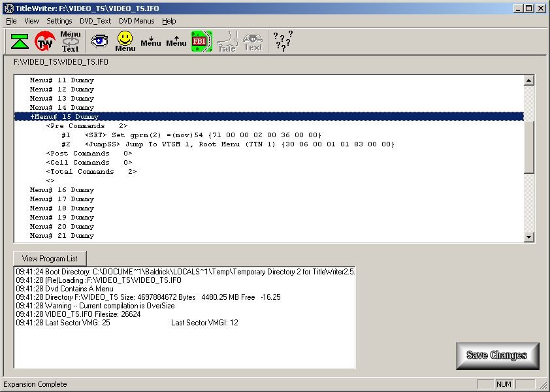Click the question marks help icon

[283, 41]
